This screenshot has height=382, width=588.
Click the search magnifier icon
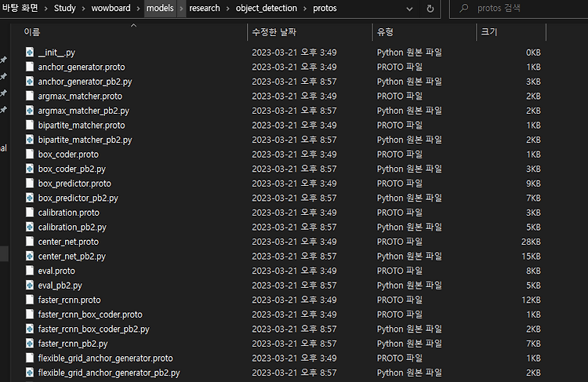[464, 8]
